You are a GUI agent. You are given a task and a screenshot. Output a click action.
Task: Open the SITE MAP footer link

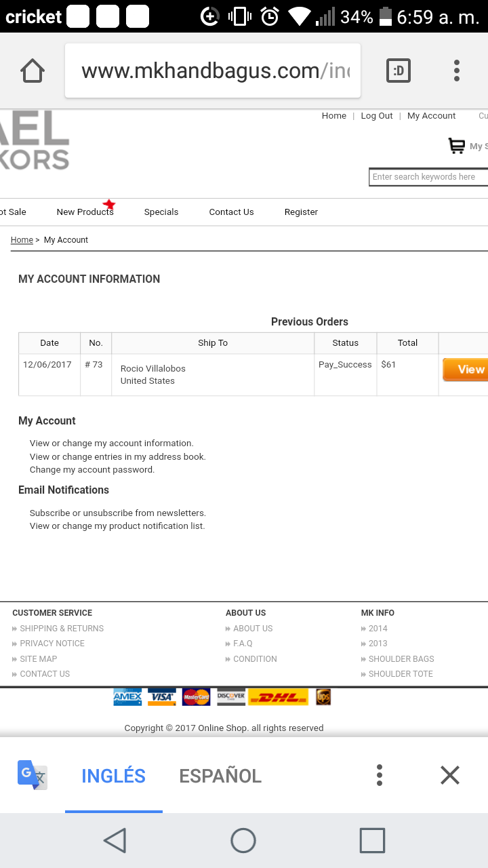point(39,659)
